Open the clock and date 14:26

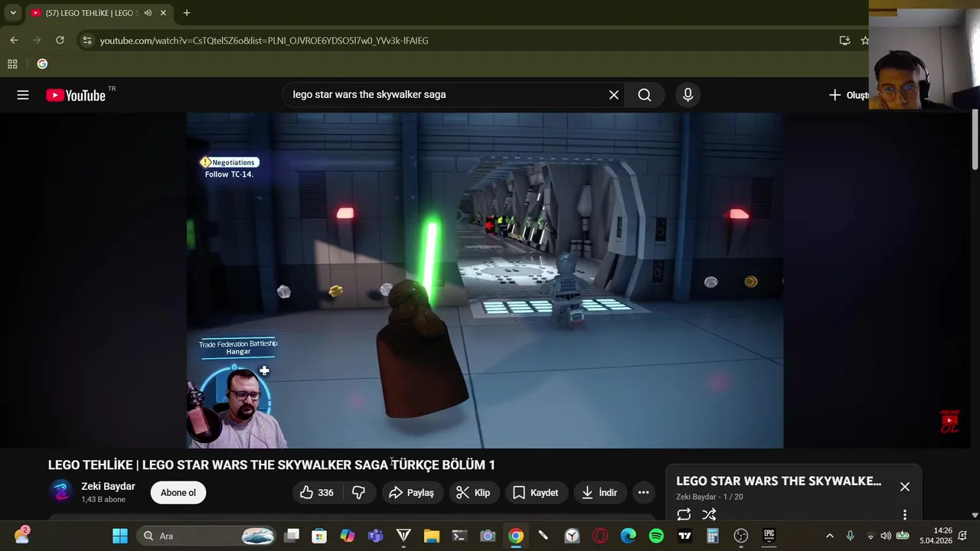click(936, 536)
